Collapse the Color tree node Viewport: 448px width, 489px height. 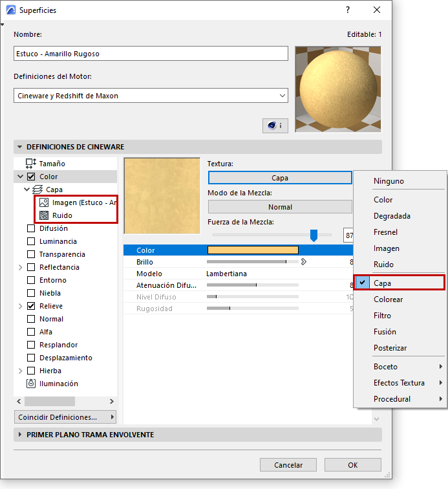20,177
